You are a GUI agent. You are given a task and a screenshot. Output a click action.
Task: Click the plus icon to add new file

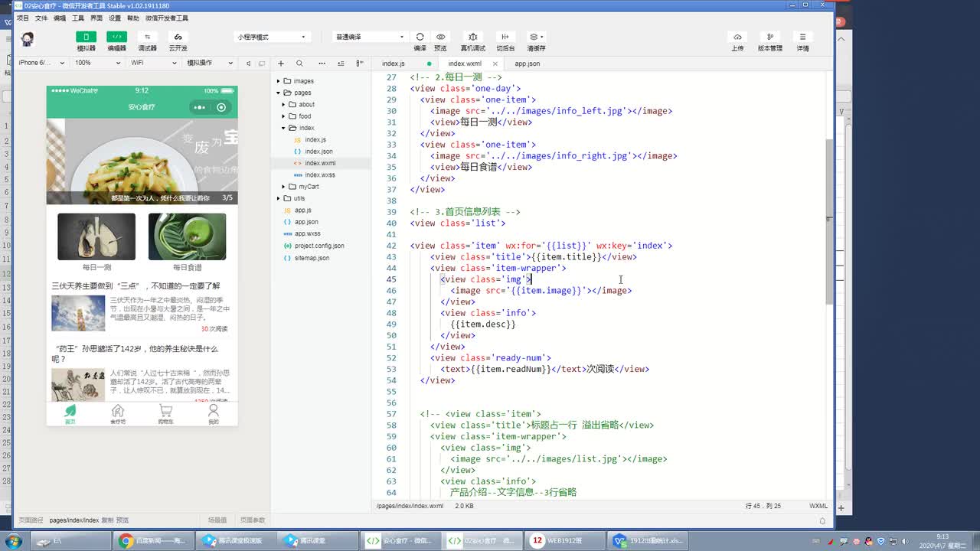click(281, 64)
